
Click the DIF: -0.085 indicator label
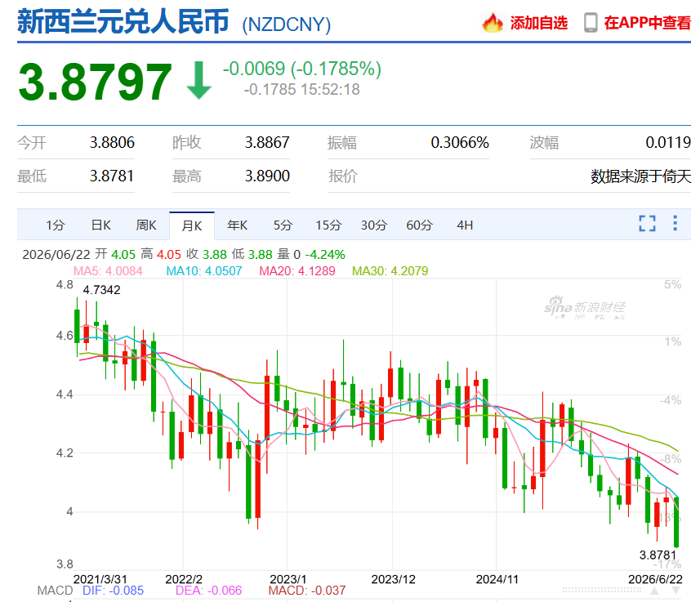point(114,591)
